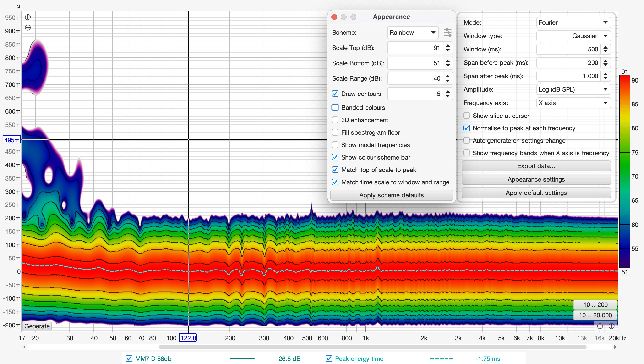Click the frequency axis zoom in icon at bottom right
This screenshot has width=644, height=364.
[611, 326]
